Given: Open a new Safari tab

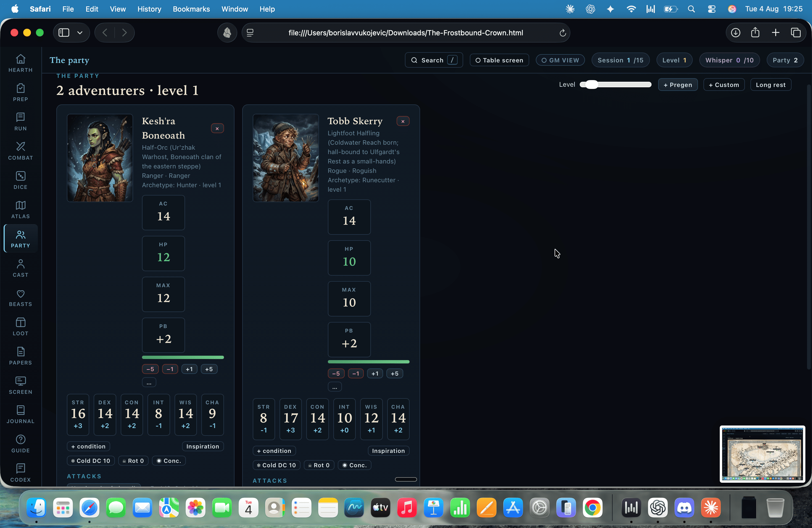Looking at the screenshot, I should 776,33.
